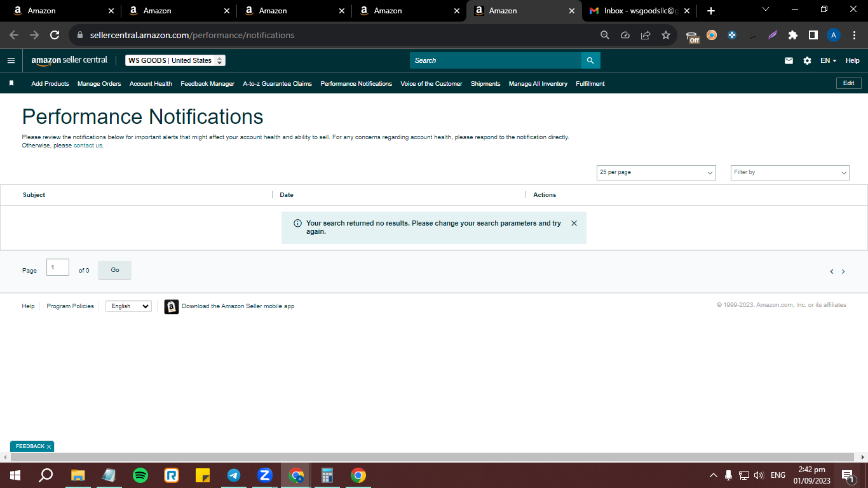Open the Windows Start menu

tap(15, 475)
